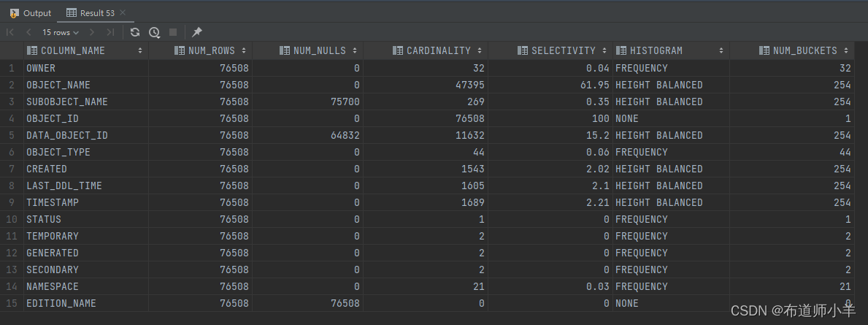
Task: Open the 15 rows page size dropdown
Action: 60,32
